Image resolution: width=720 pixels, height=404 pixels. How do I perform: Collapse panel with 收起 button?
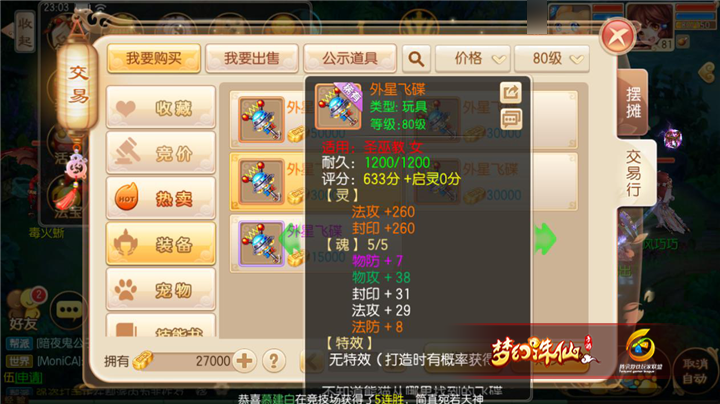tap(24, 32)
